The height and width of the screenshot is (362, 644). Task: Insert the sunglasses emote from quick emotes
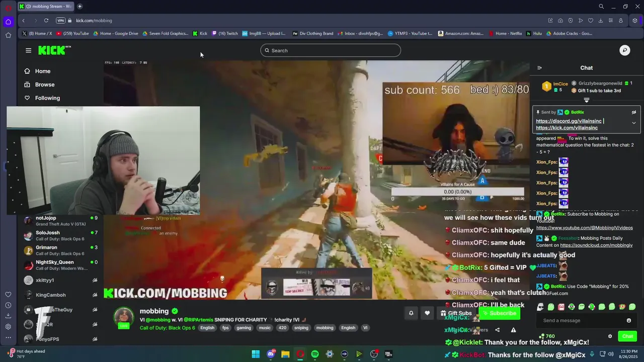tap(540, 307)
